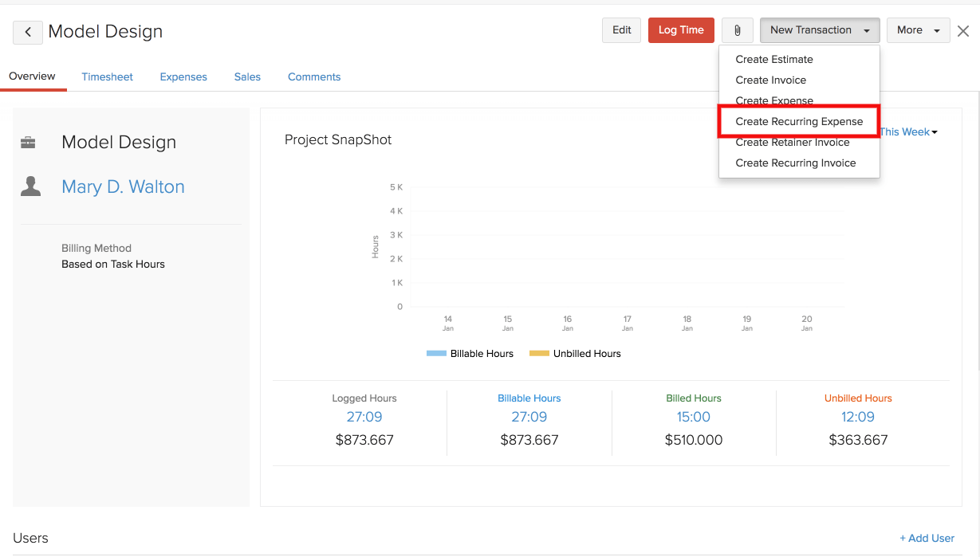
Task: Open the More dropdown menu
Action: pyautogui.click(x=918, y=30)
